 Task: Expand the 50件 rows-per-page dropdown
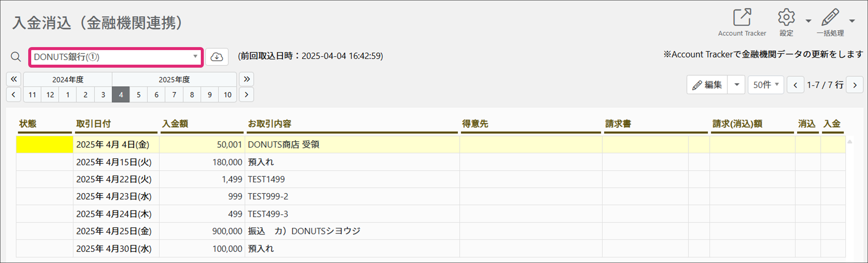765,85
